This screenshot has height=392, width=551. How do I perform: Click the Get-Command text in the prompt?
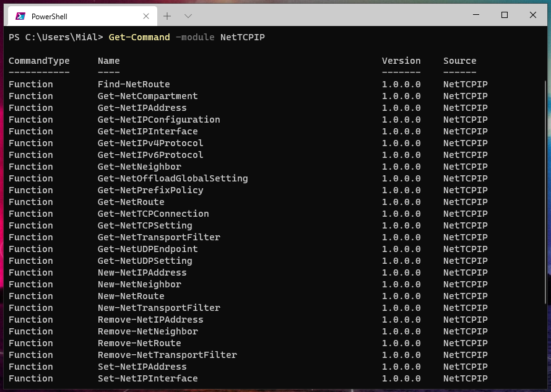(x=139, y=37)
